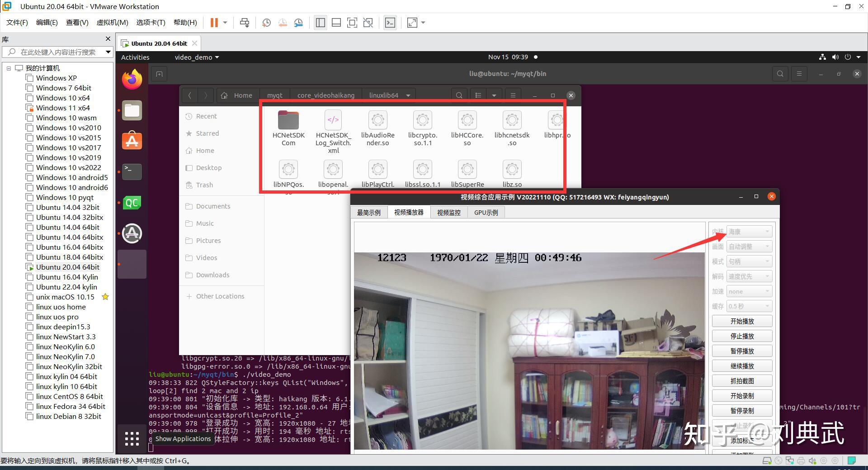Open Downloads in file manager sidebar
This screenshot has height=470, width=868.
tap(212, 275)
